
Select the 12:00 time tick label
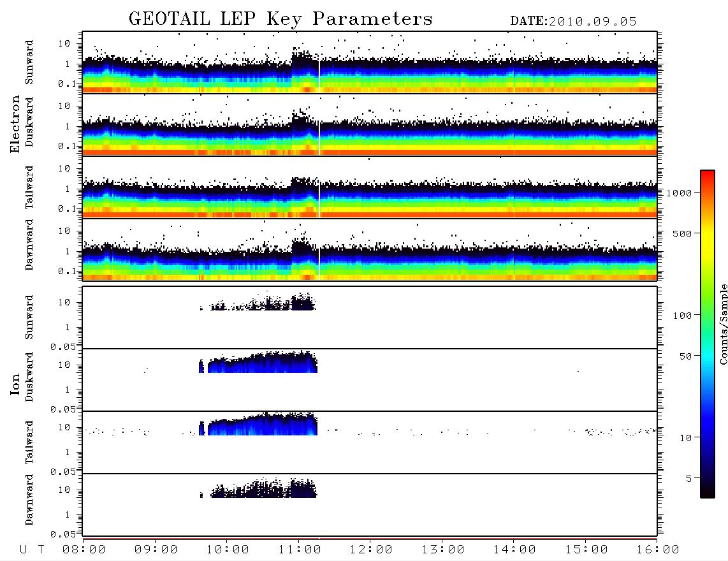coord(371,550)
